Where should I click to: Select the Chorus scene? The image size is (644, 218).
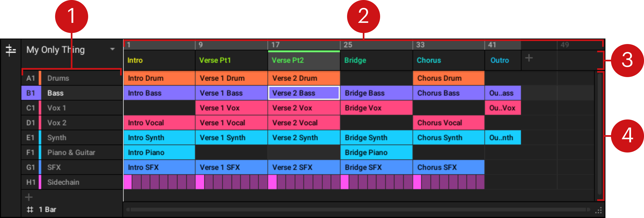448,60
